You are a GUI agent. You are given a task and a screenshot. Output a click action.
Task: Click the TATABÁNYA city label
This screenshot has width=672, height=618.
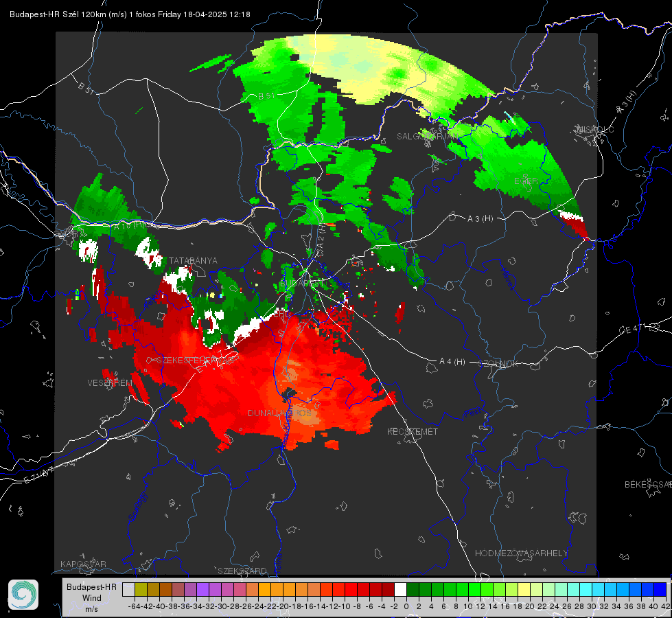[x=193, y=261]
